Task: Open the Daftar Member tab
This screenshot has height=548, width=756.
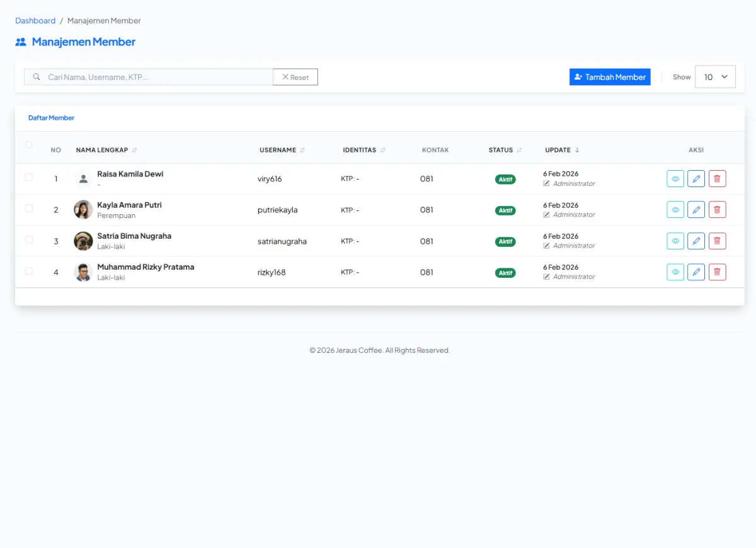Action: pos(51,118)
